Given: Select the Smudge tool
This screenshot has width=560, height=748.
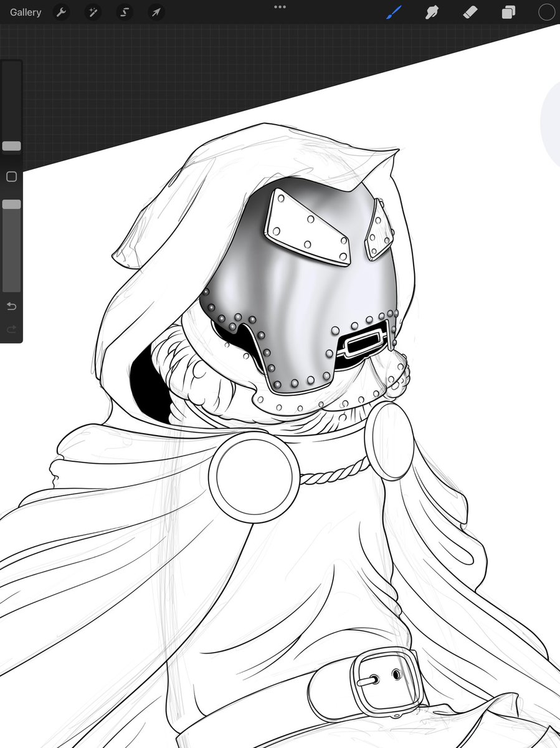Looking at the screenshot, I should coord(432,12).
